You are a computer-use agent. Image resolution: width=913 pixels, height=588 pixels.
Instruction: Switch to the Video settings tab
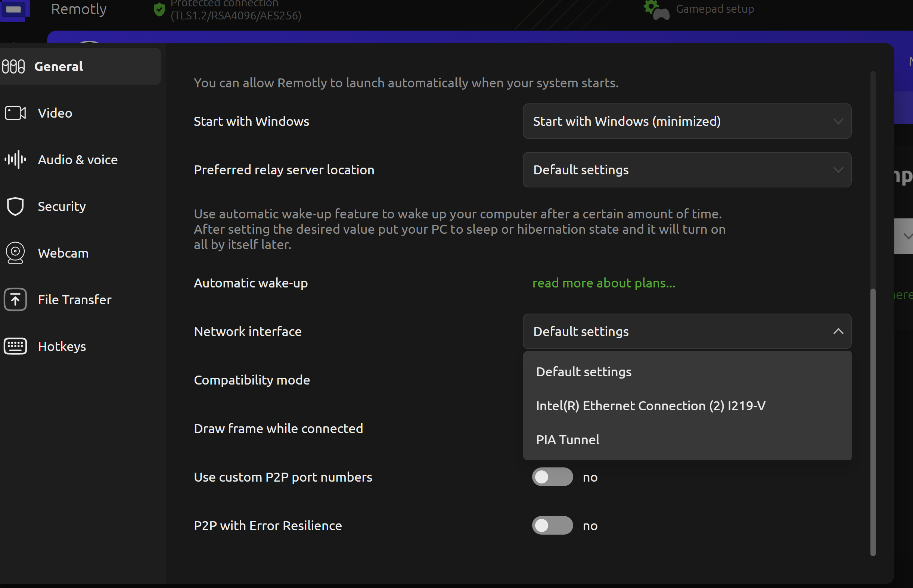pos(80,113)
